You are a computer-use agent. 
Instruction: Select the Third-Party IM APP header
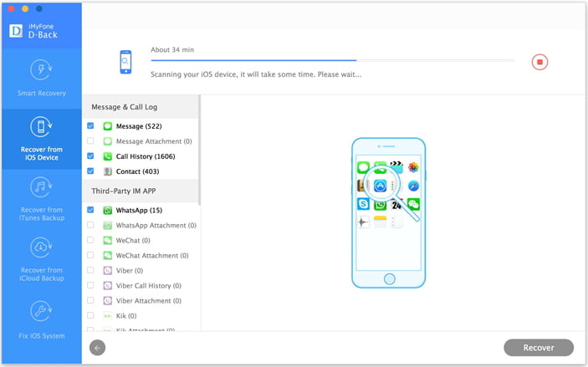click(141, 191)
